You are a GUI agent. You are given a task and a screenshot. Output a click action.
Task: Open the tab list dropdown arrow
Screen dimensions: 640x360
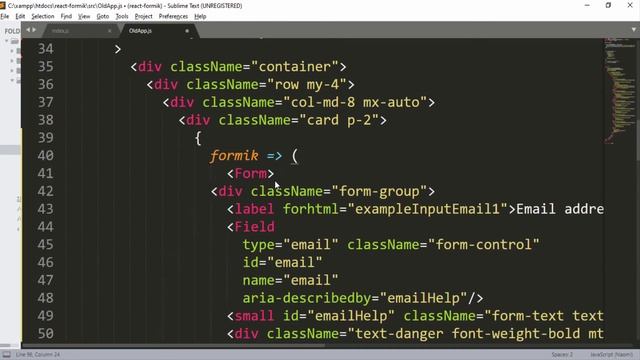pos(633,30)
